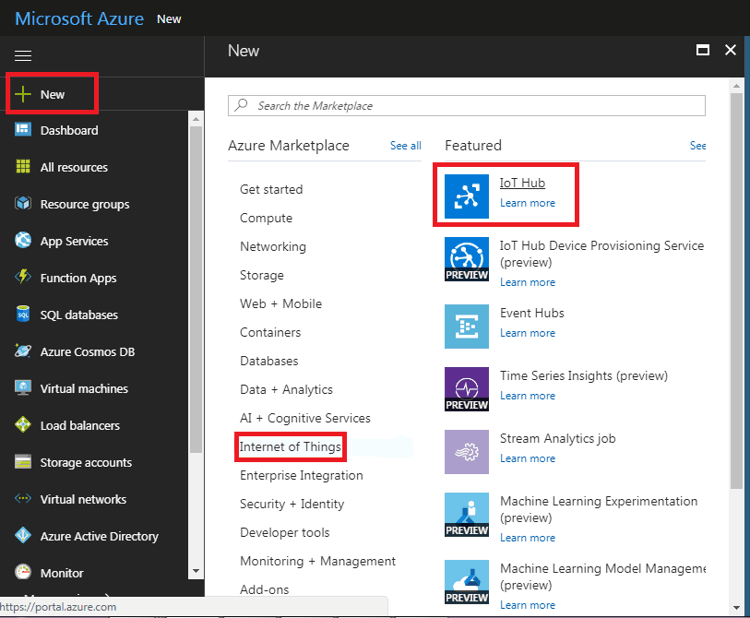Viewport: 750px width, 618px height.
Task: Click the sidebar scroll down arrow
Action: pos(196,571)
